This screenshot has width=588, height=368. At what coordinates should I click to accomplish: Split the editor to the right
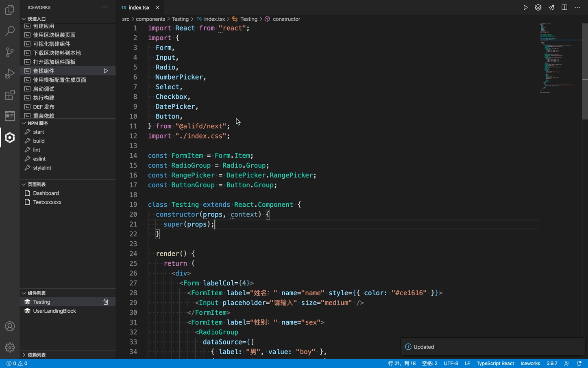click(564, 7)
